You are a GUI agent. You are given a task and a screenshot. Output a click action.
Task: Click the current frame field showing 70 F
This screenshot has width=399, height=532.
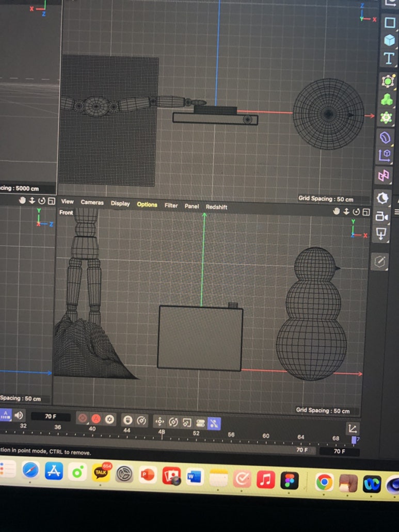51,416
